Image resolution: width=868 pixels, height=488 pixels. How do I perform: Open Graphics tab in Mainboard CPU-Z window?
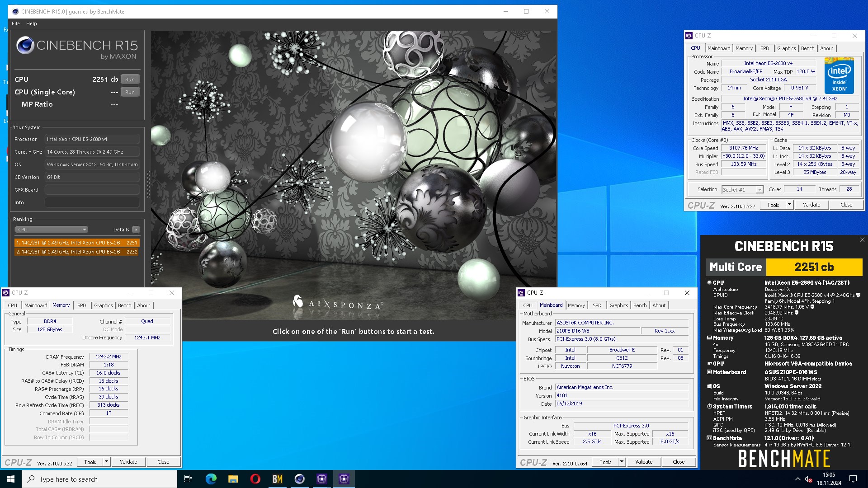pos(618,305)
